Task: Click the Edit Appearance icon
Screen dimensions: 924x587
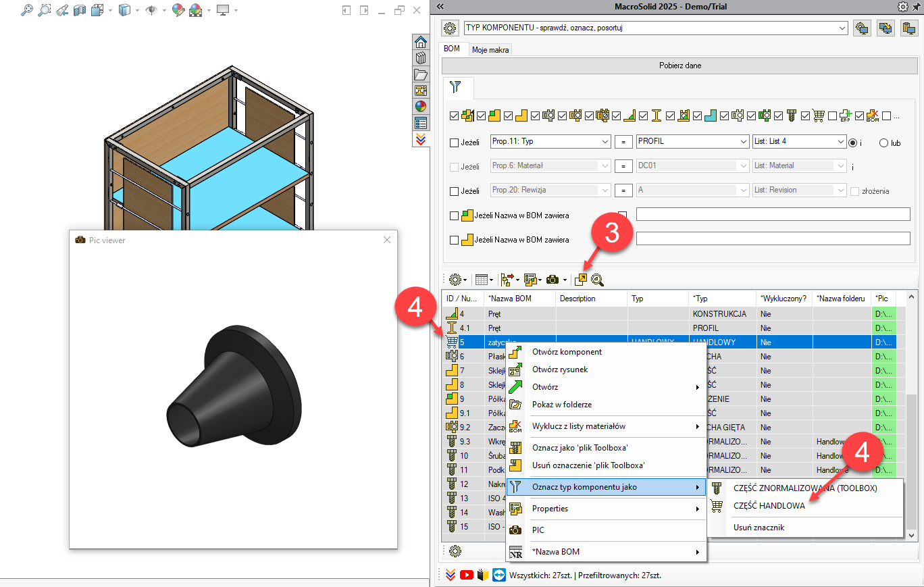Action: coord(178,10)
